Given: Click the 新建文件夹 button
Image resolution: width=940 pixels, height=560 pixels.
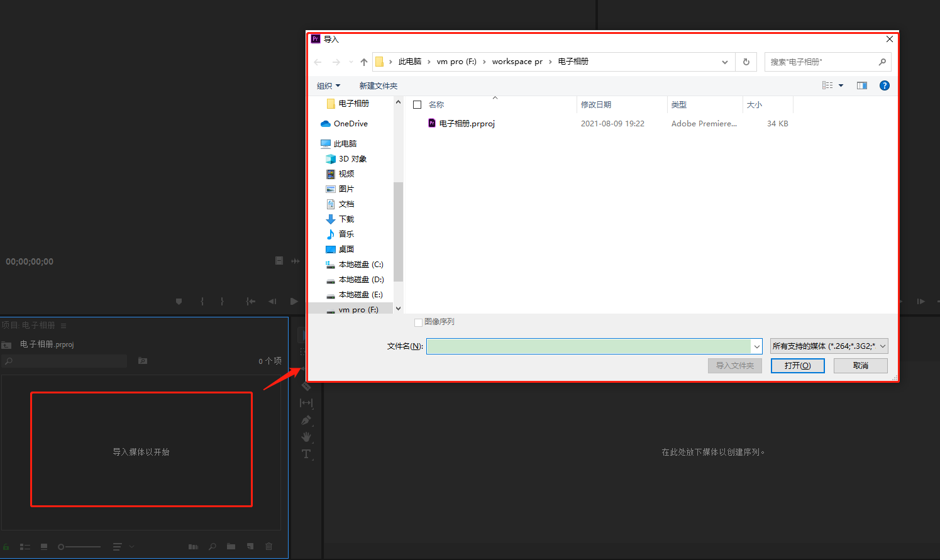Looking at the screenshot, I should (x=379, y=86).
